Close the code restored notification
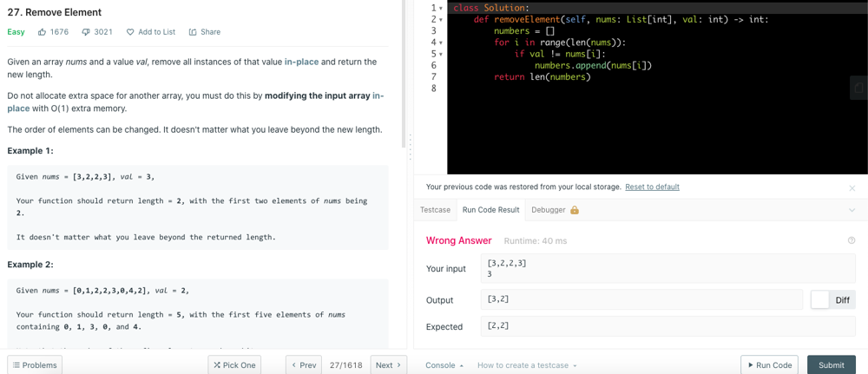The height and width of the screenshot is (374, 868). [852, 188]
